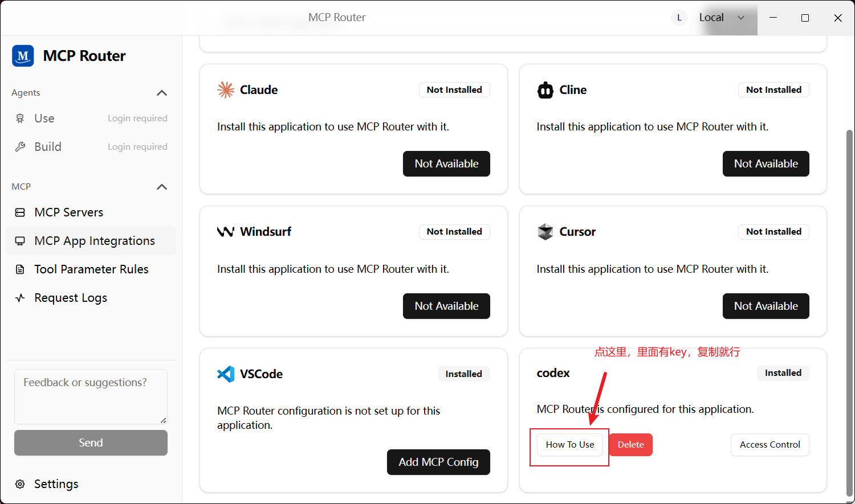855x504 pixels.
Task: Click the VSCode logo icon
Action: point(226,374)
